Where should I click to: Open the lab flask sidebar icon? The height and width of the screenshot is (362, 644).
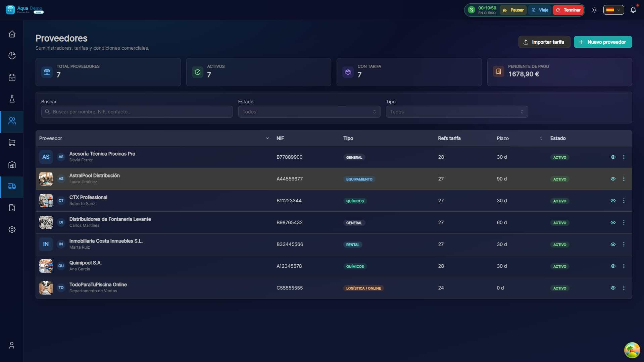pyautogui.click(x=12, y=99)
